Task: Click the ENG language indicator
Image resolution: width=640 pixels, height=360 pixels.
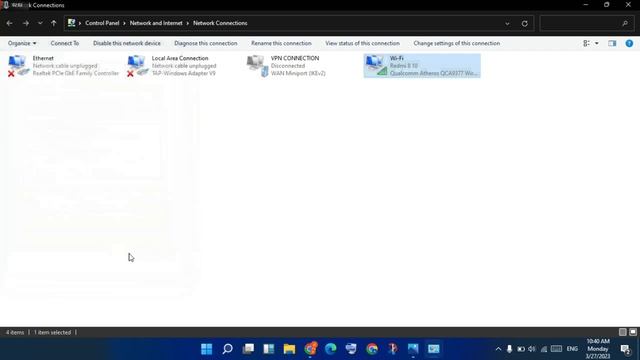Action: point(572,349)
